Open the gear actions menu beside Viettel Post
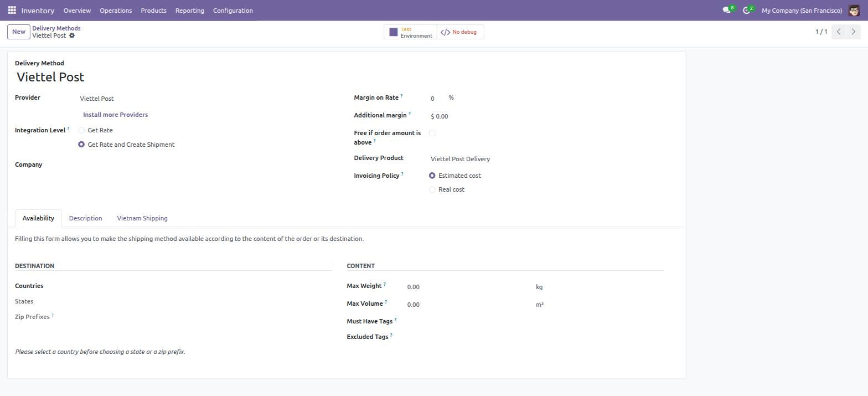 72,35
